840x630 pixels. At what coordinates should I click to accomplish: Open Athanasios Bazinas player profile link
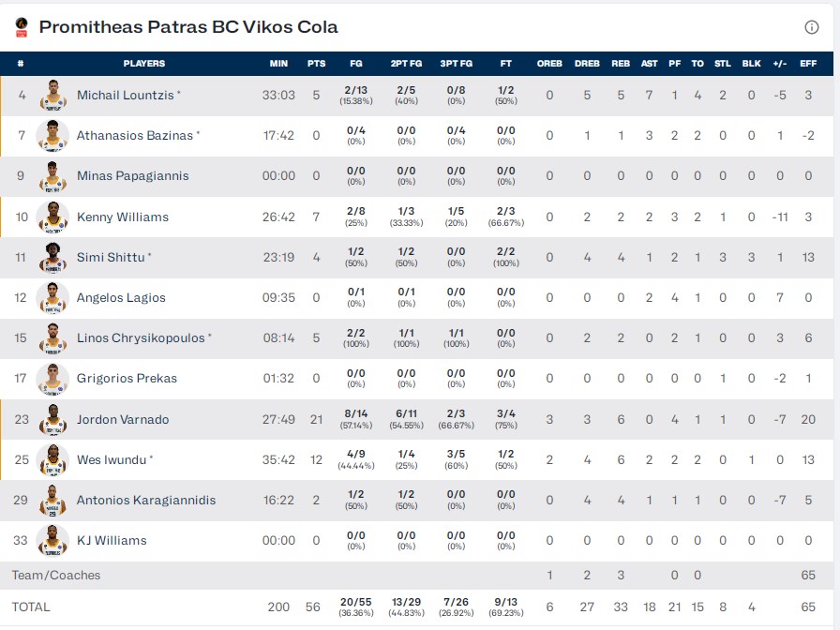[x=135, y=135]
